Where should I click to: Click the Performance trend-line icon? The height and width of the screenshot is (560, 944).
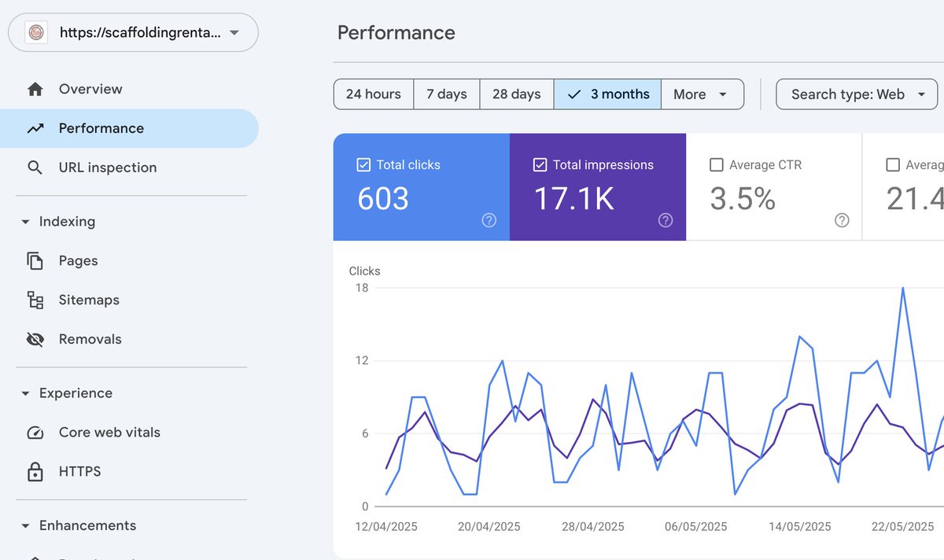point(35,127)
